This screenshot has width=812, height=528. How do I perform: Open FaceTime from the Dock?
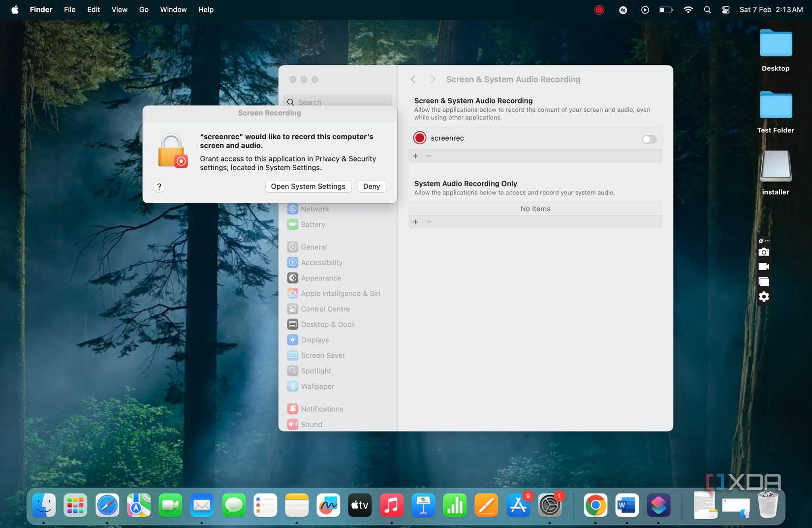(170, 505)
